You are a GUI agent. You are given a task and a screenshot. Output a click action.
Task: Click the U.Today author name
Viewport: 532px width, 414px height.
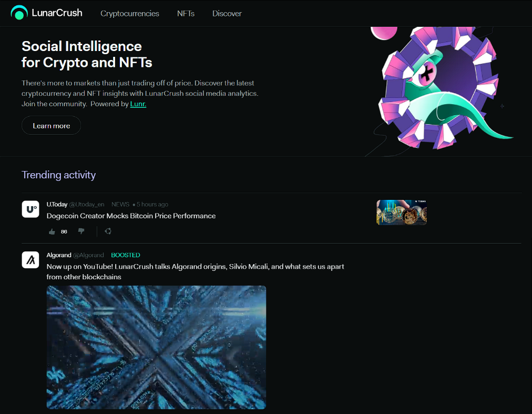point(57,205)
